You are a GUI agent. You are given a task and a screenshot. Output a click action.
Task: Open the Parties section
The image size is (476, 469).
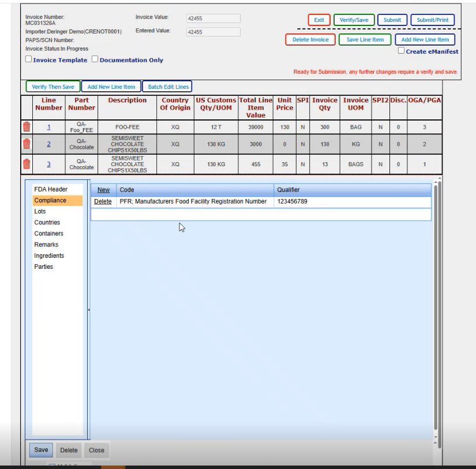(43, 267)
